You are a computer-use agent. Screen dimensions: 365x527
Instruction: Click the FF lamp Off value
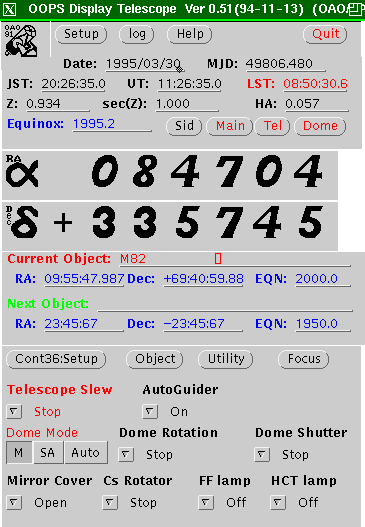click(236, 503)
